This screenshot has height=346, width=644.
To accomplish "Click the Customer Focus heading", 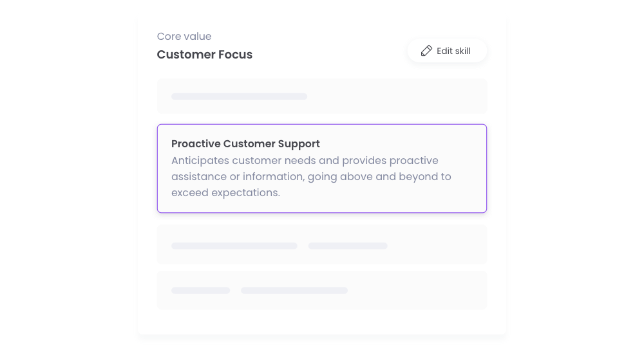I will [x=205, y=55].
